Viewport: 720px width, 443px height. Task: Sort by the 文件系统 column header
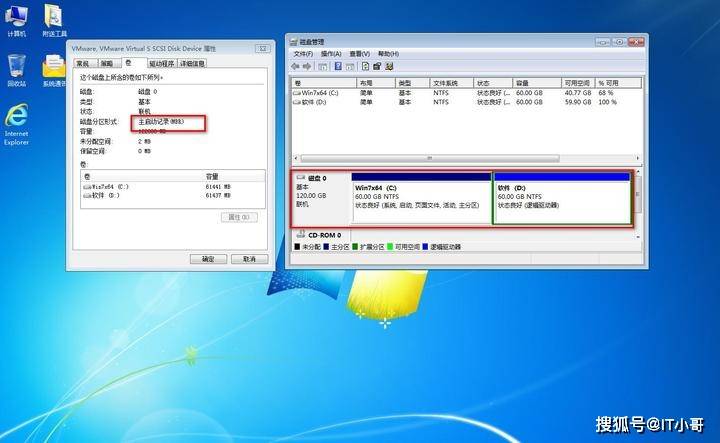pos(452,83)
